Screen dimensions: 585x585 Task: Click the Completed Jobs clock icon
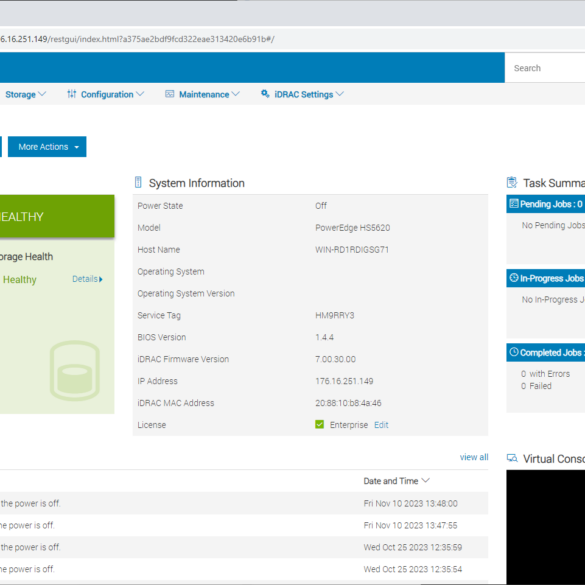[x=514, y=352]
